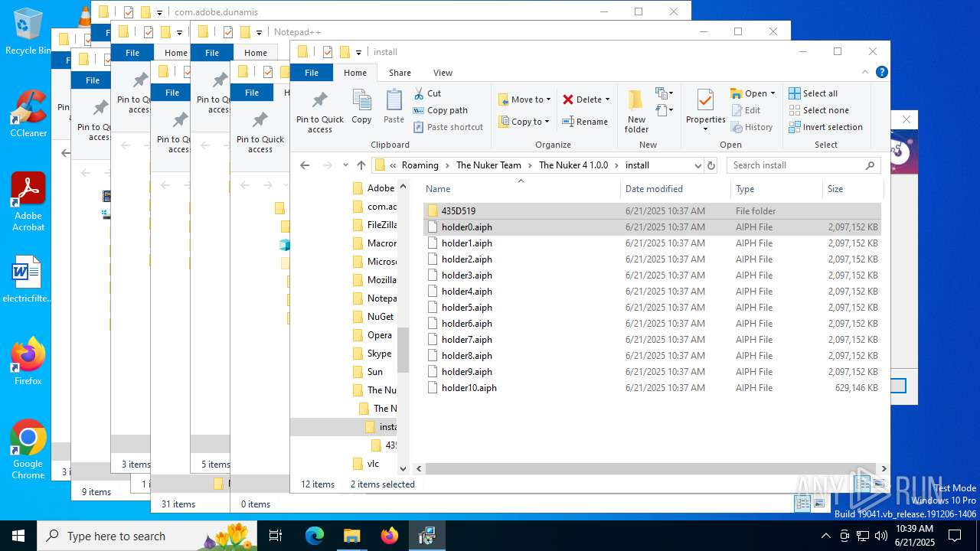
Task: Switch to large icons view in status bar
Action: (x=880, y=484)
